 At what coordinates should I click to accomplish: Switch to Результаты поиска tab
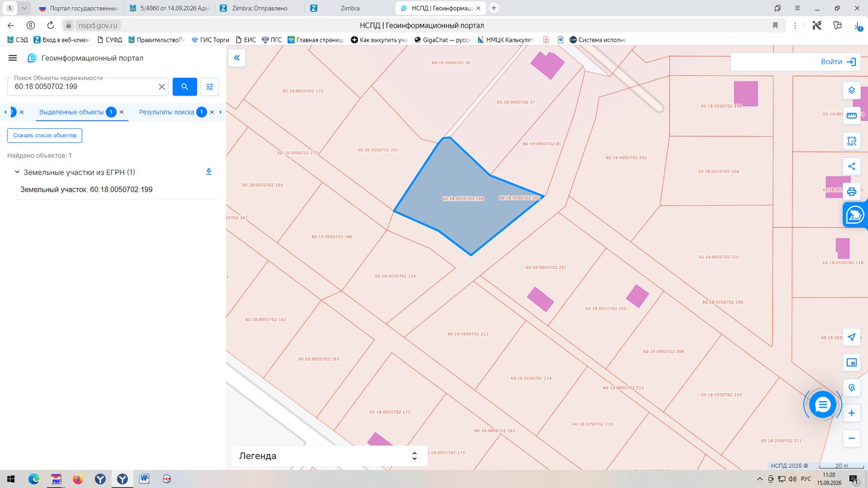click(167, 112)
